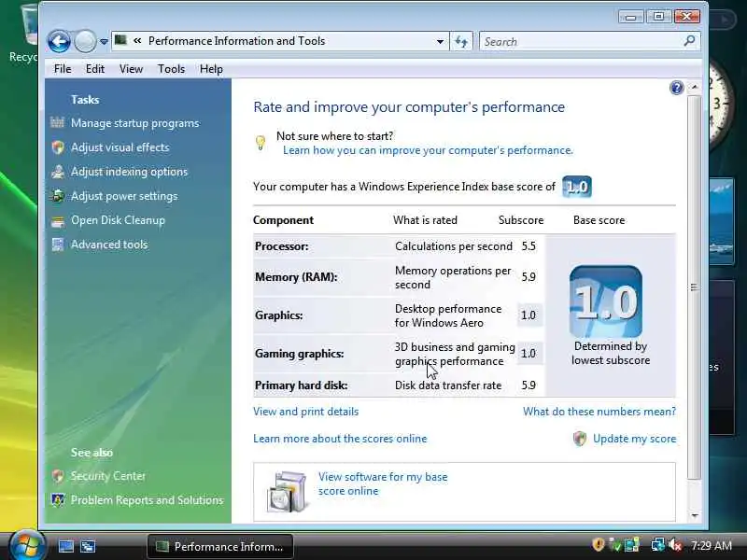Image resolution: width=747 pixels, height=560 pixels.
Task: Open the Help menu
Action: point(211,69)
